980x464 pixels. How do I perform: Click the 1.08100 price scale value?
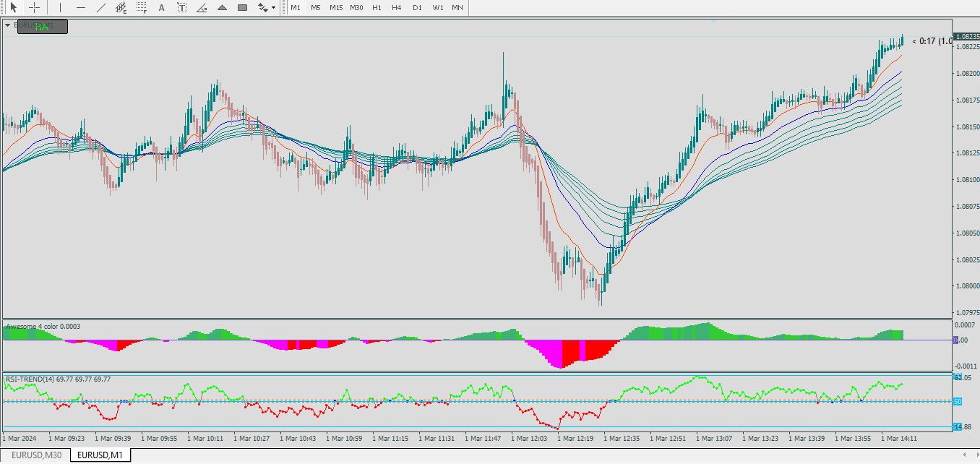(966, 179)
